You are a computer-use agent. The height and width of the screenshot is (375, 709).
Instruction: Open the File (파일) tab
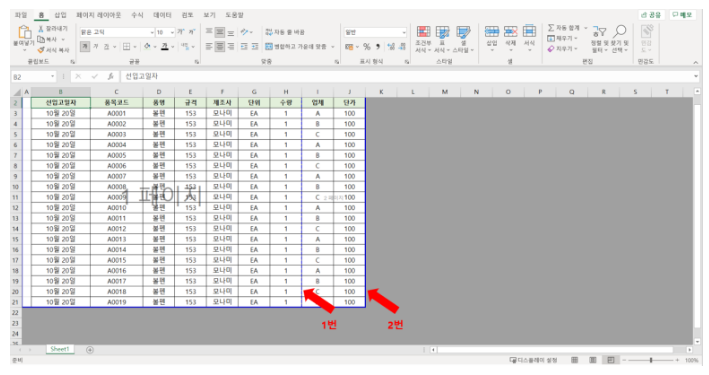[21, 15]
